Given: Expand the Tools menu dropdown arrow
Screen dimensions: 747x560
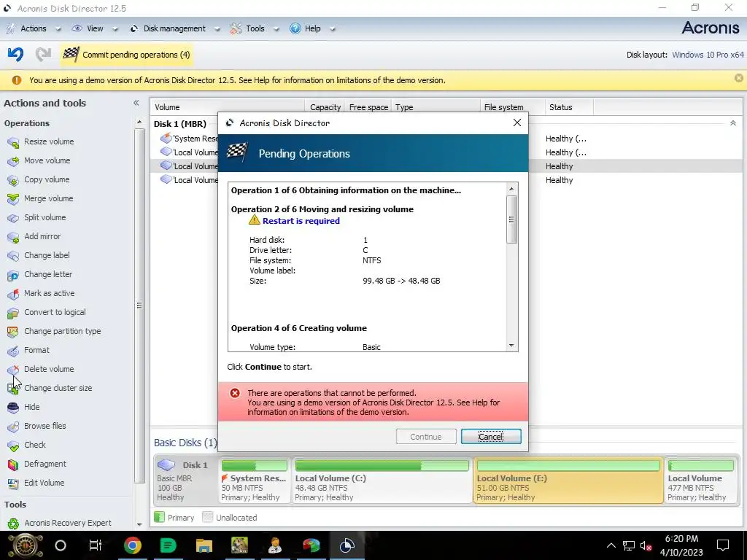Looking at the screenshot, I should [276, 29].
